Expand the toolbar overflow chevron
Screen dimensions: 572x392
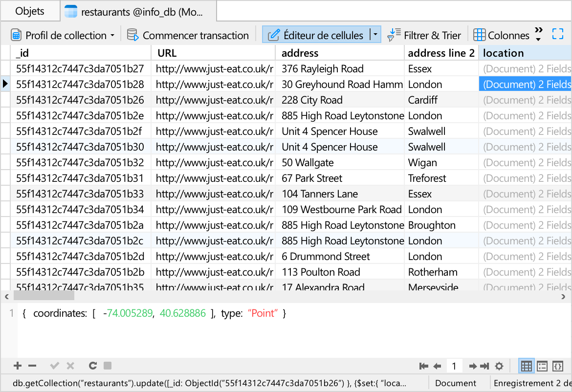point(539,34)
